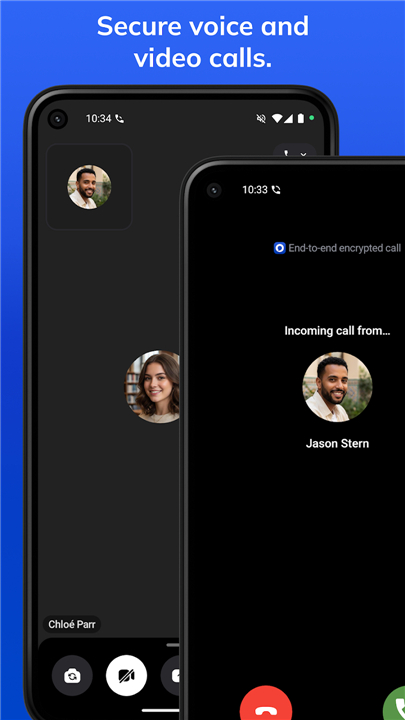This screenshot has width=405, height=720.
Task: Tap the End-to-end encrypted call label
Action: pos(344,248)
